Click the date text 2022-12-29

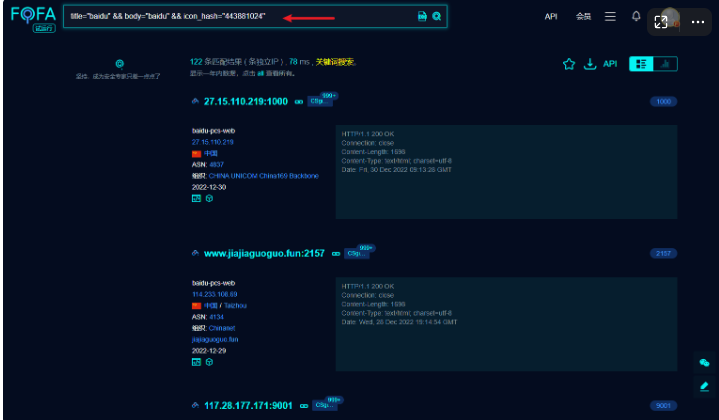(x=209, y=351)
